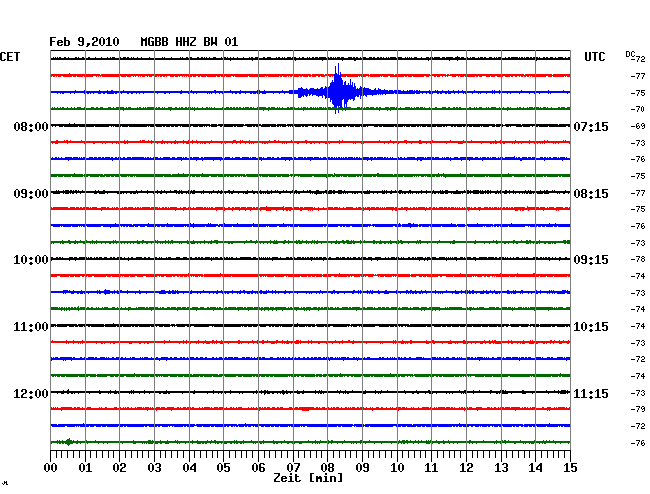Click the "Zeit [min]" axis title
The height and width of the screenshot is (494, 650).
pyautogui.click(x=308, y=478)
